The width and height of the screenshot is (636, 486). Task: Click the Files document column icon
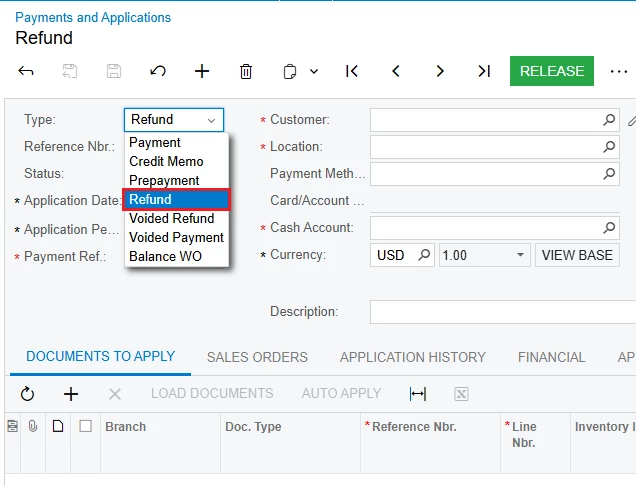point(58,426)
